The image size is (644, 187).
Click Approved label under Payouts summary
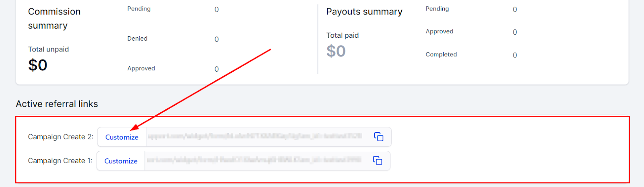439,31
